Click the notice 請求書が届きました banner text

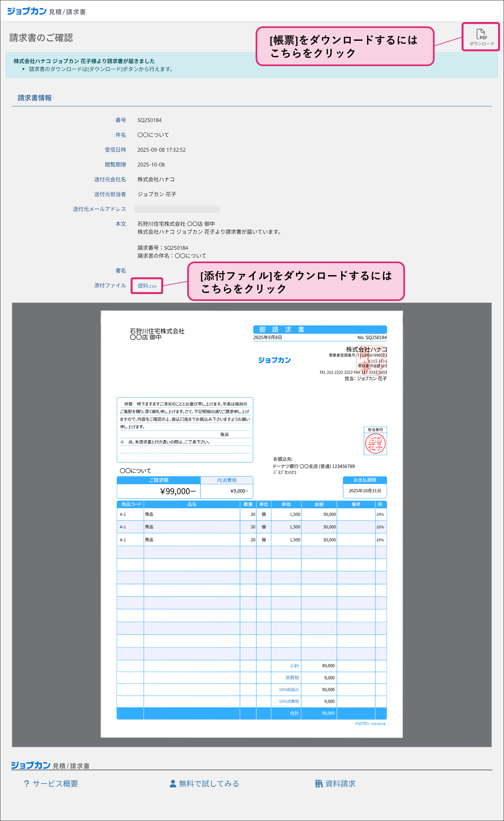(84, 61)
